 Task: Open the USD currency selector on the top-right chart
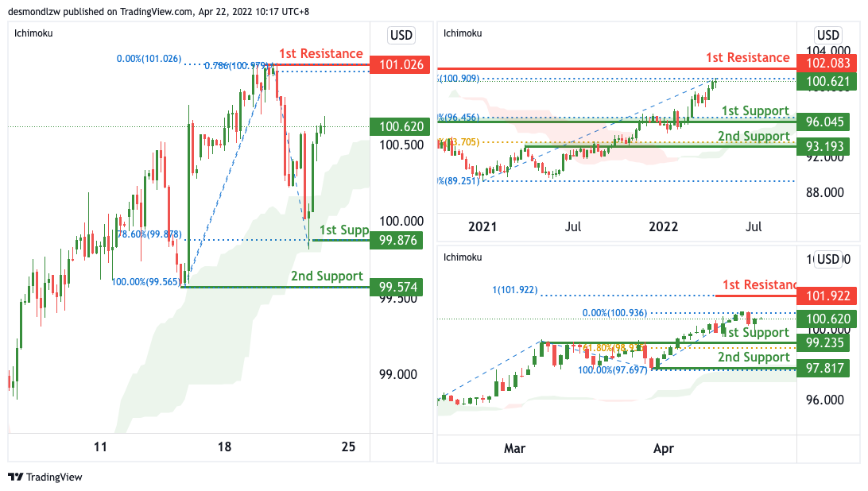[x=828, y=35]
